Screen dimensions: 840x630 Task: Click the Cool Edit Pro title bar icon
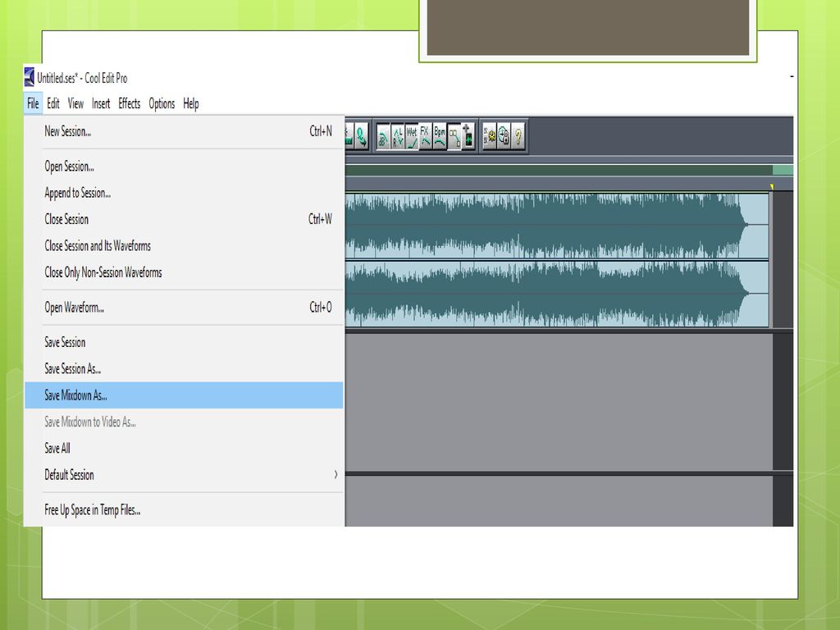pyautogui.click(x=30, y=78)
